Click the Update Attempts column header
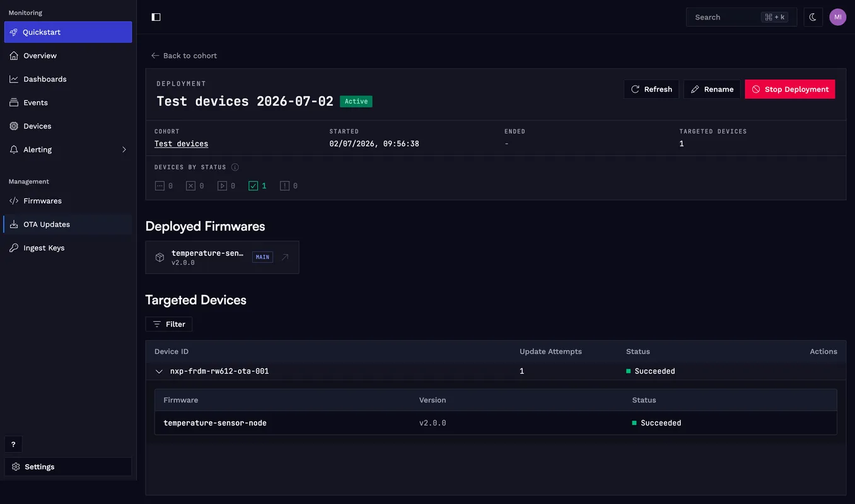The image size is (855, 504). [550, 352]
